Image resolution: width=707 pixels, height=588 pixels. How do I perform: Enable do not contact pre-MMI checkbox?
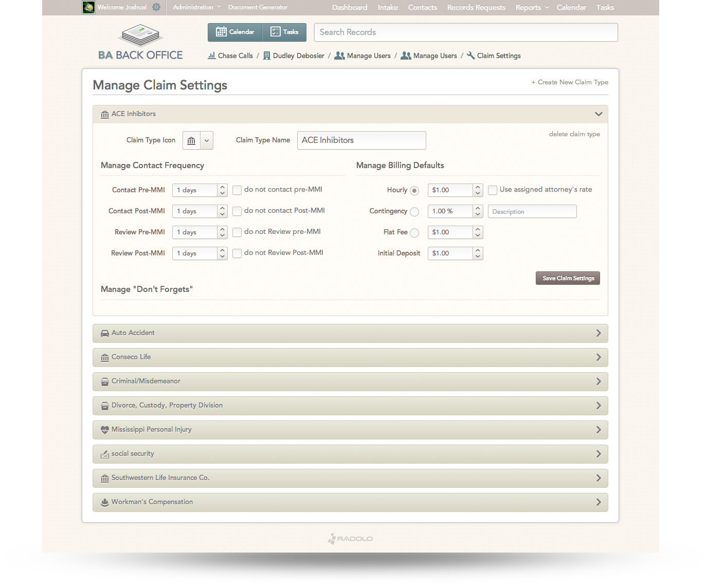click(x=237, y=190)
